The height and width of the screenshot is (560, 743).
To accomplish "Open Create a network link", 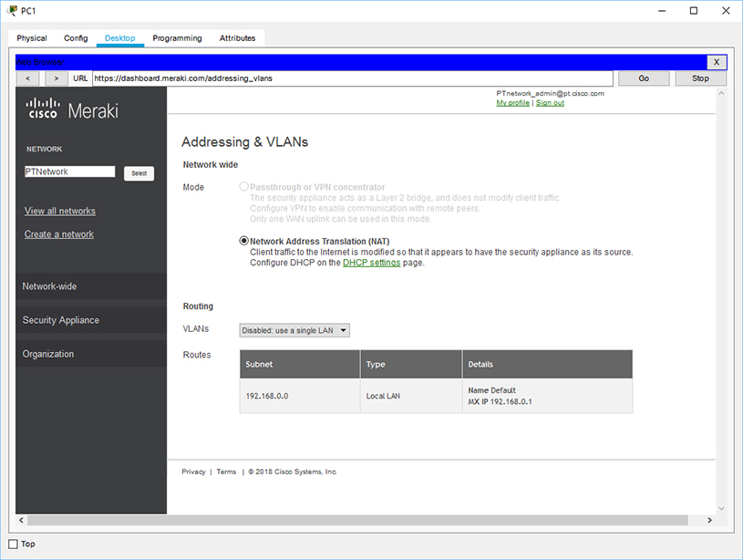I will pos(59,234).
